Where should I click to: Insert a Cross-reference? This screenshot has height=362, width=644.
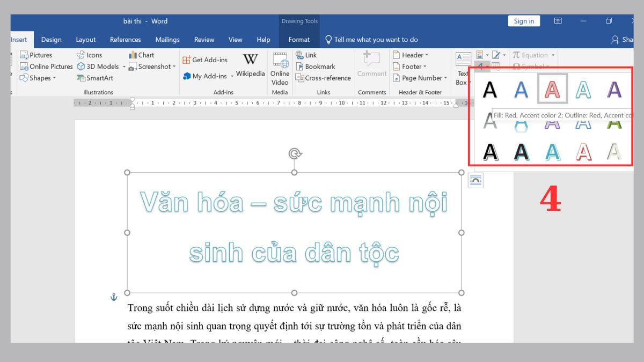tap(323, 78)
